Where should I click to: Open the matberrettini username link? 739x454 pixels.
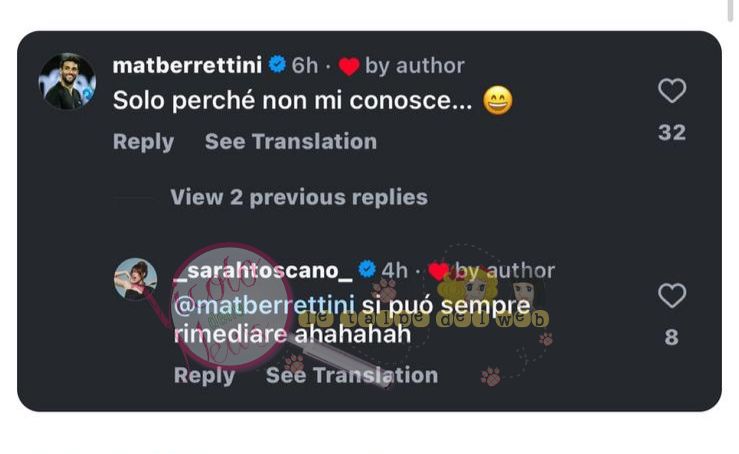point(187,65)
